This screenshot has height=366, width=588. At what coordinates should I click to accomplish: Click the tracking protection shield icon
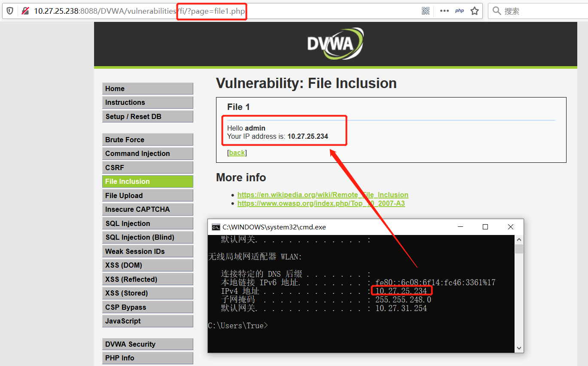[x=10, y=11]
